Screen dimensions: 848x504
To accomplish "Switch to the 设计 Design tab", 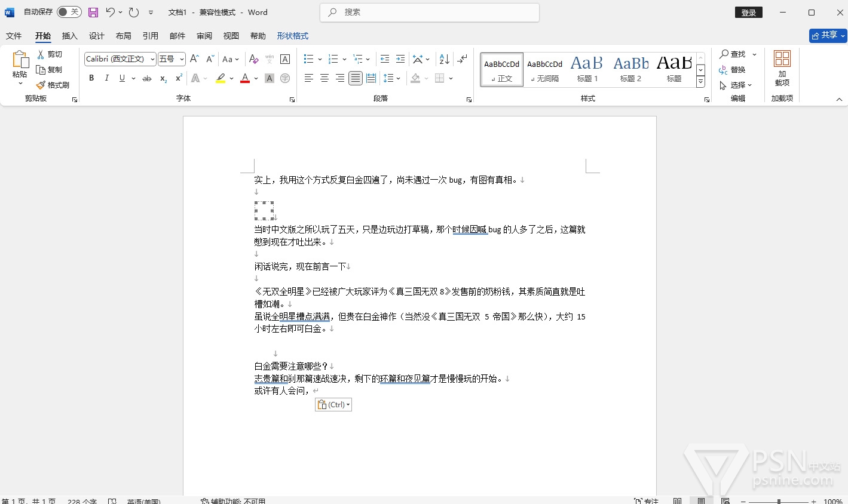I will point(97,36).
